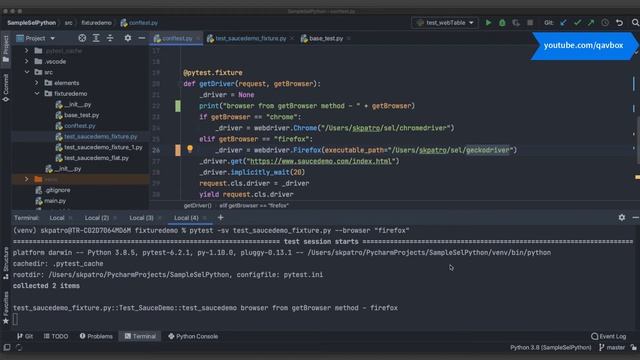Follow the saucedemo.com URL in code
This screenshot has width=640, height=360.
tap(321, 161)
